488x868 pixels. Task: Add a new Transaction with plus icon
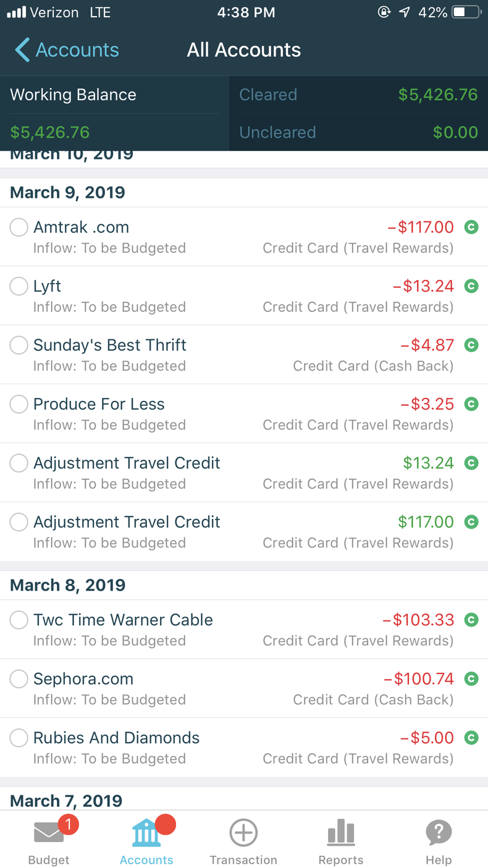click(243, 833)
